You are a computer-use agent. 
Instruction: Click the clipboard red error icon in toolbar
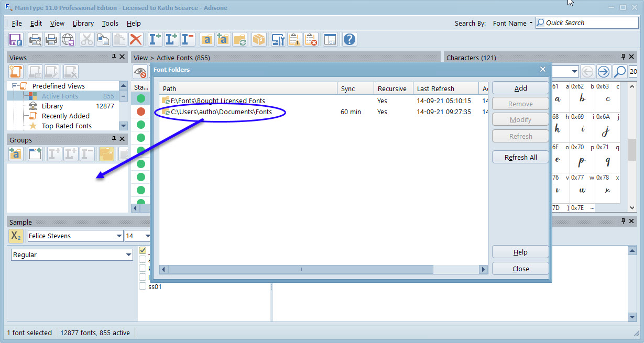point(311,39)
